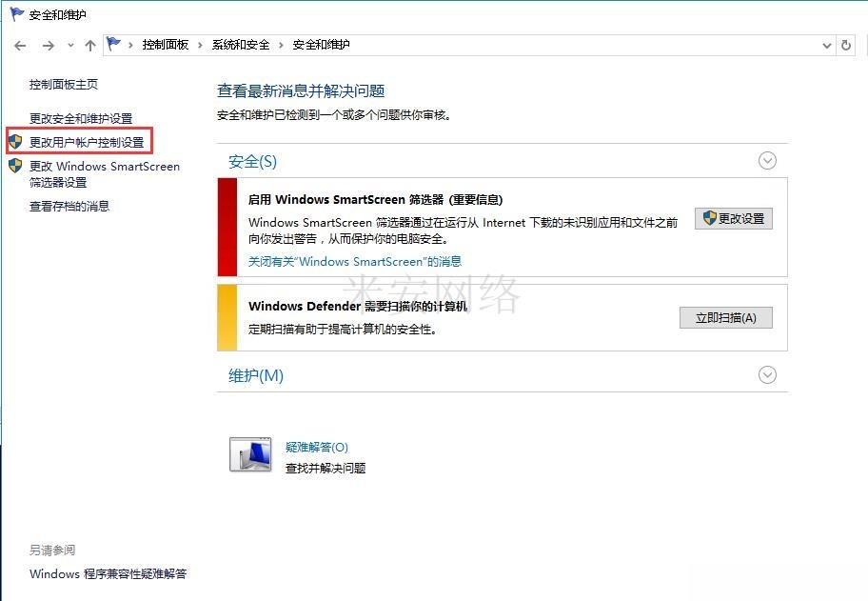Expand chevron after the flag icon in breadcrumb
This screenshot has height=601, width=868.
(x=130, y=46)
